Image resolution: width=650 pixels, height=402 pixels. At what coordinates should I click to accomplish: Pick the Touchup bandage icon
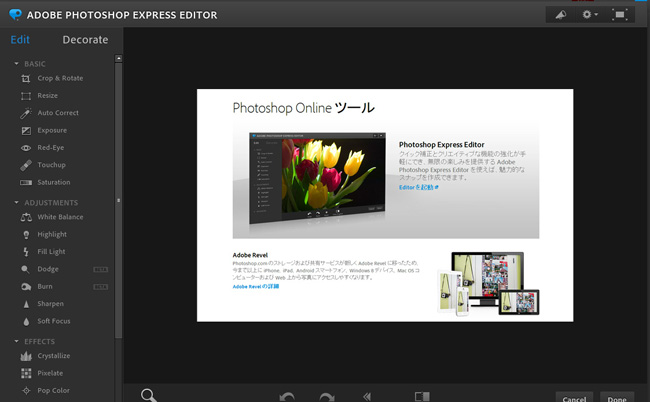(26, 165)
